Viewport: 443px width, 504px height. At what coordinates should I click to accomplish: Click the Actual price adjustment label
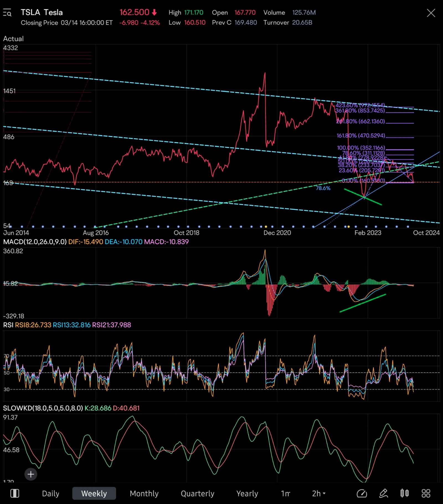pos(13,39)
